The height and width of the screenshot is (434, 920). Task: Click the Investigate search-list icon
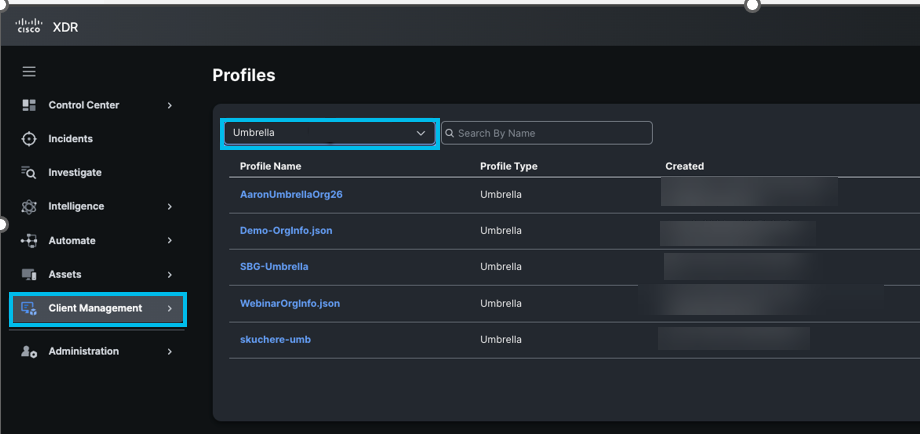pyautogui.click(x=29, y=172)
